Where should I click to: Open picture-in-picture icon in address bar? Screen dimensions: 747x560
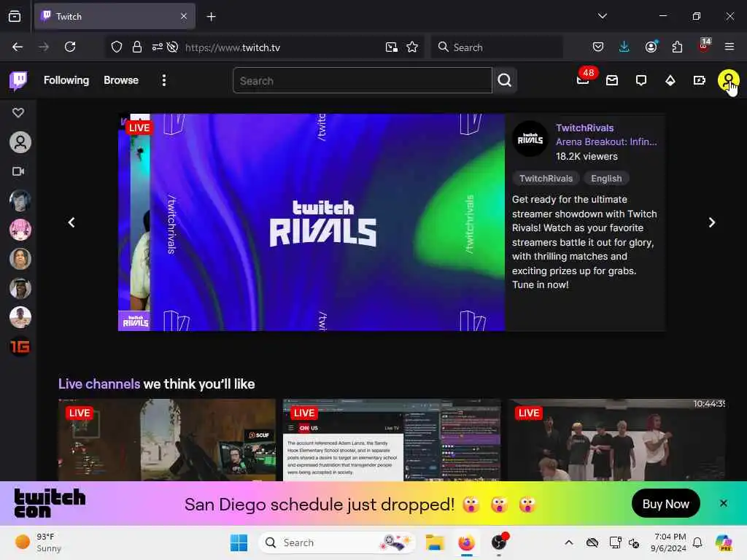coord(392,47)
